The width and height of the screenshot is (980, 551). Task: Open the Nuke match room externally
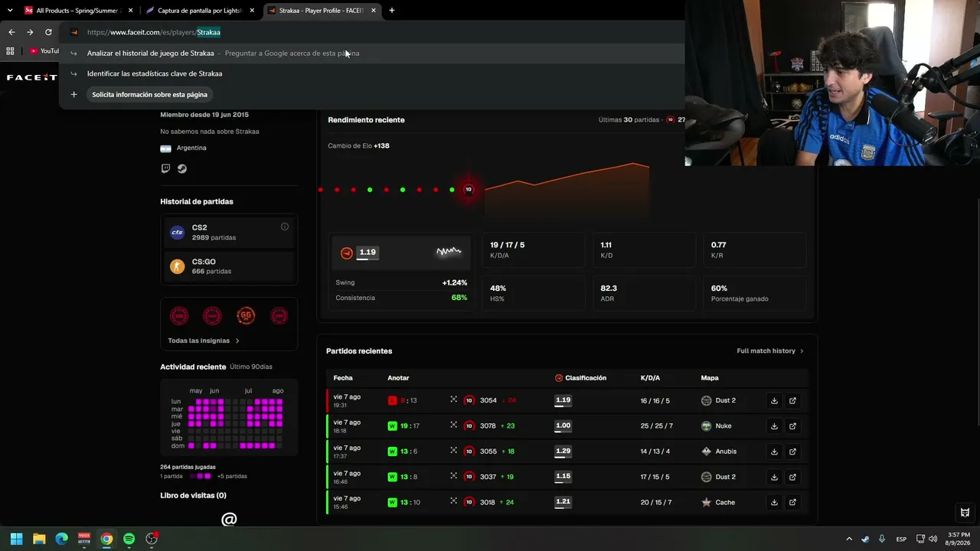pos(792,426)
